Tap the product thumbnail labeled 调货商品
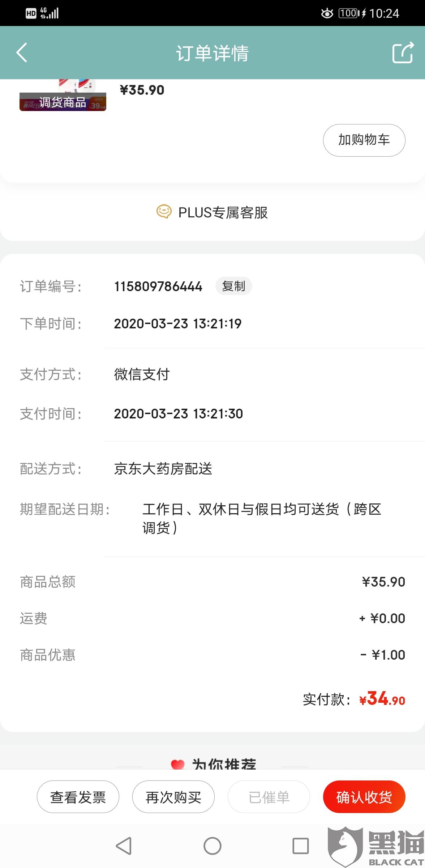 (x=63, y=95)
